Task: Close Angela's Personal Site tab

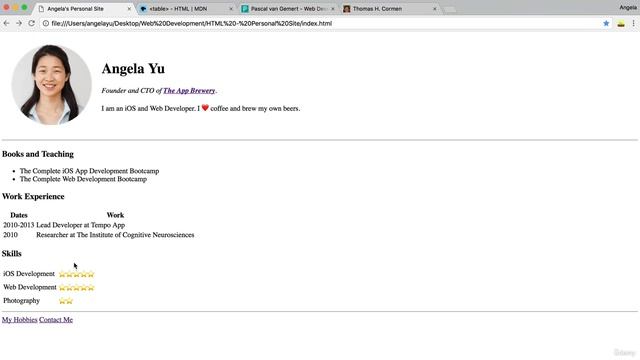Action: (x=129, y=9)
